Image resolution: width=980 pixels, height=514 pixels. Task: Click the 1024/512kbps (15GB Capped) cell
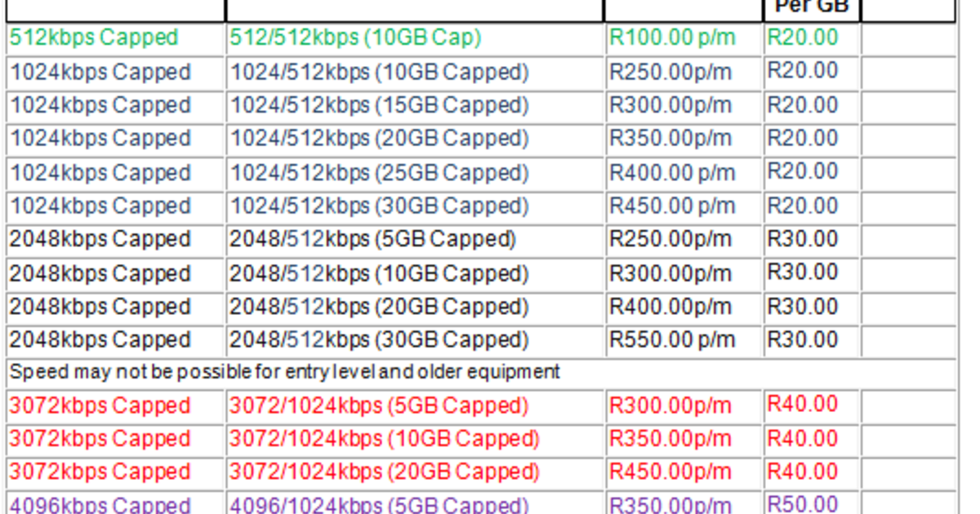pos(379,106)
